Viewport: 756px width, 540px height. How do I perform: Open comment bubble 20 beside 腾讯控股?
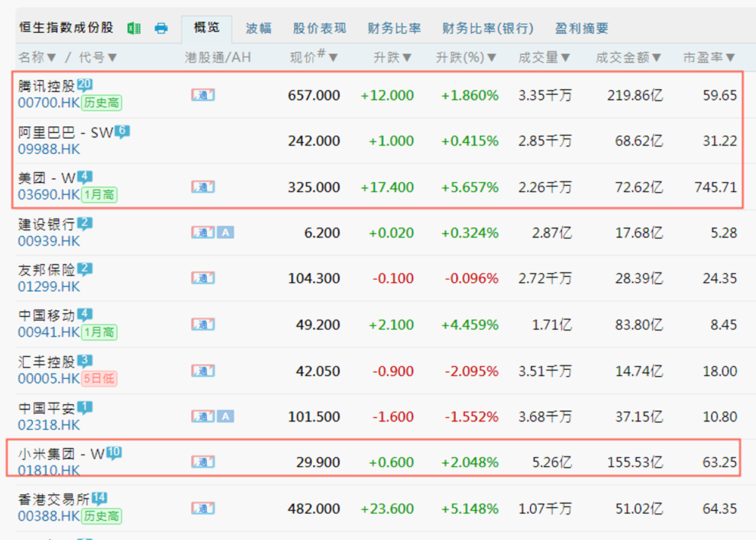coord(85,85)
